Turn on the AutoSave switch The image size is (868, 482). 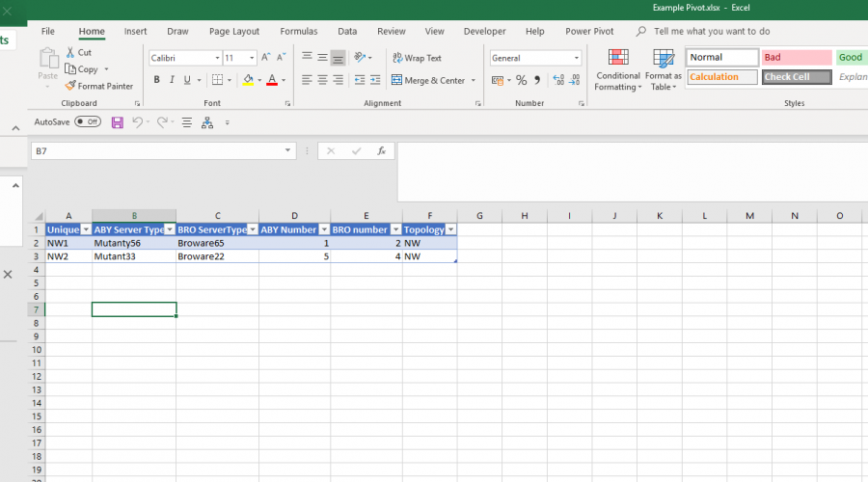click(x=88, y=121)
